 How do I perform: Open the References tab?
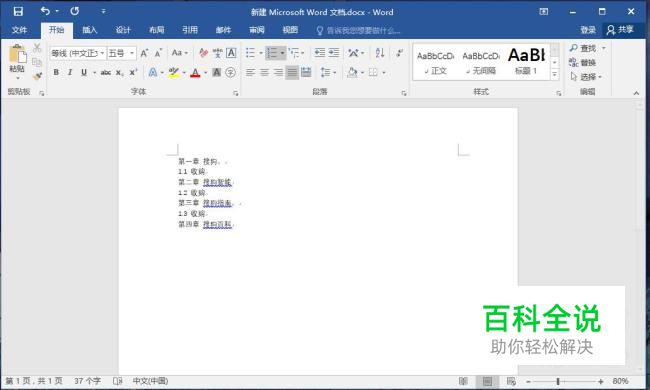click(x=190, y=30)
